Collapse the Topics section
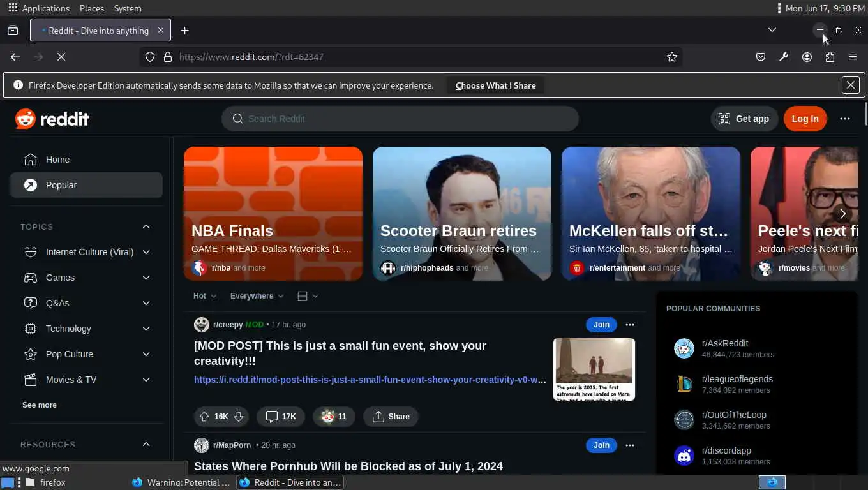This screenshot has width=868, height=490. 146,226
